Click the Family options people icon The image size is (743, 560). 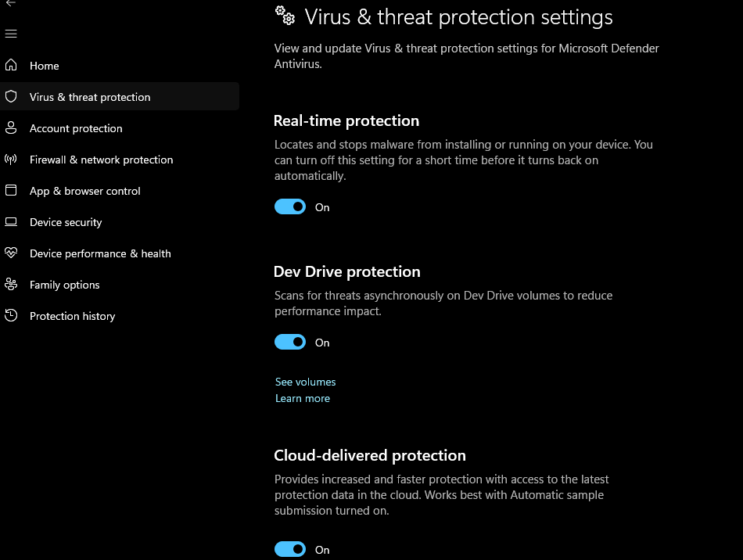11,285
